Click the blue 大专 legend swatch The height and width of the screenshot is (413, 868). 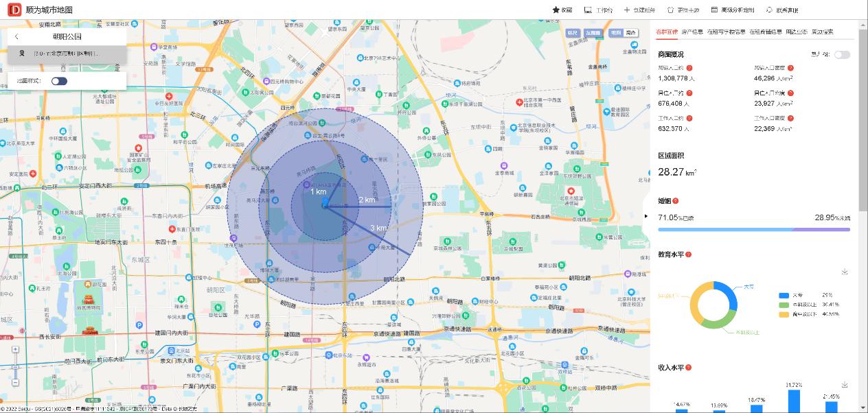(784, 295)
